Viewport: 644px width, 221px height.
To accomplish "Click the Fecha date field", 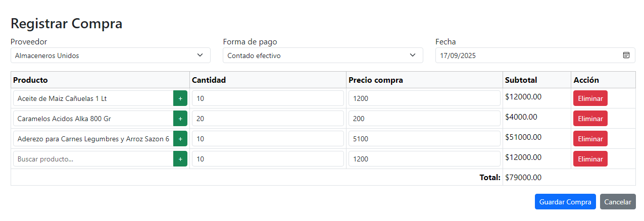I will click(x=525, y=56).
